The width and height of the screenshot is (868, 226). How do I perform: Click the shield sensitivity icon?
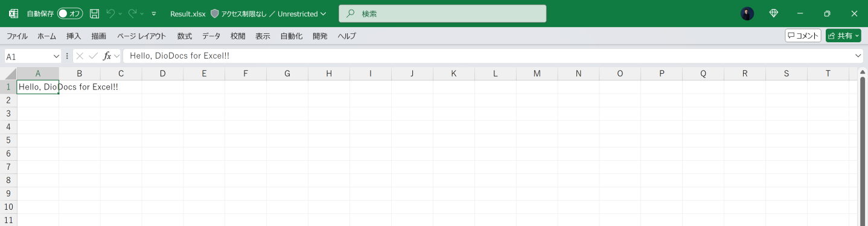coord(214,13)
